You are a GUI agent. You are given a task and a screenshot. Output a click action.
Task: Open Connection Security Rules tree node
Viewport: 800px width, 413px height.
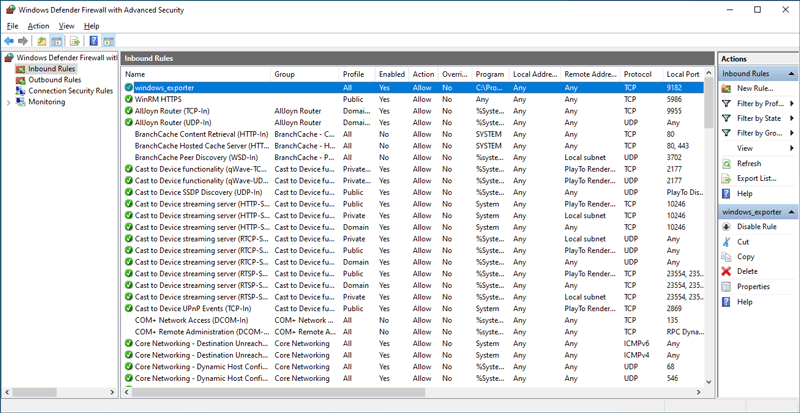coord(70,91)
